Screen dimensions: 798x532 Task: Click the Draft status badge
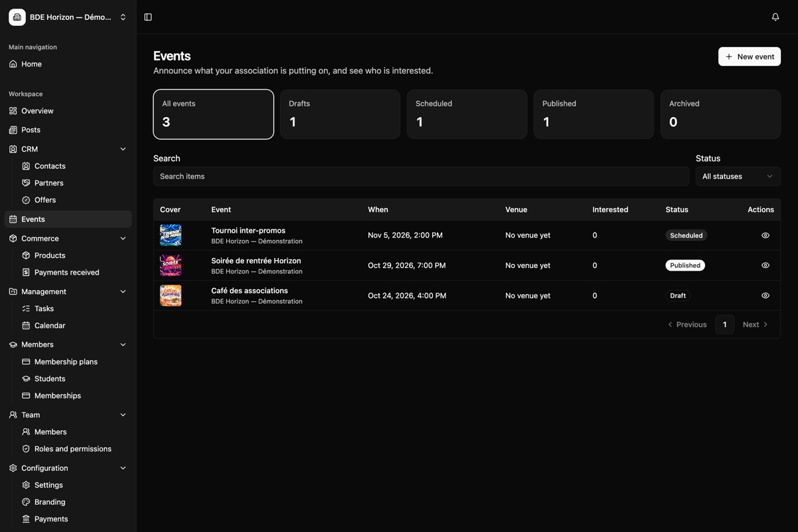(678, 295)
